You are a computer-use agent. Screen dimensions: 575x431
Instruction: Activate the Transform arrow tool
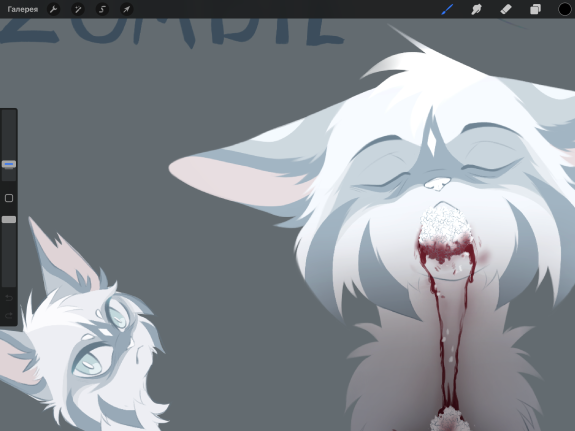point(127,9)
